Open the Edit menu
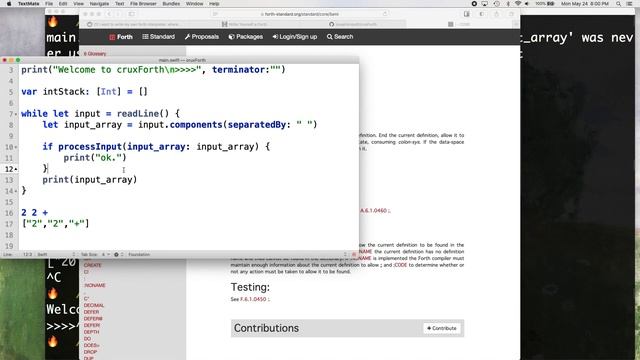640x360 pixels. (x=63, y=4)
